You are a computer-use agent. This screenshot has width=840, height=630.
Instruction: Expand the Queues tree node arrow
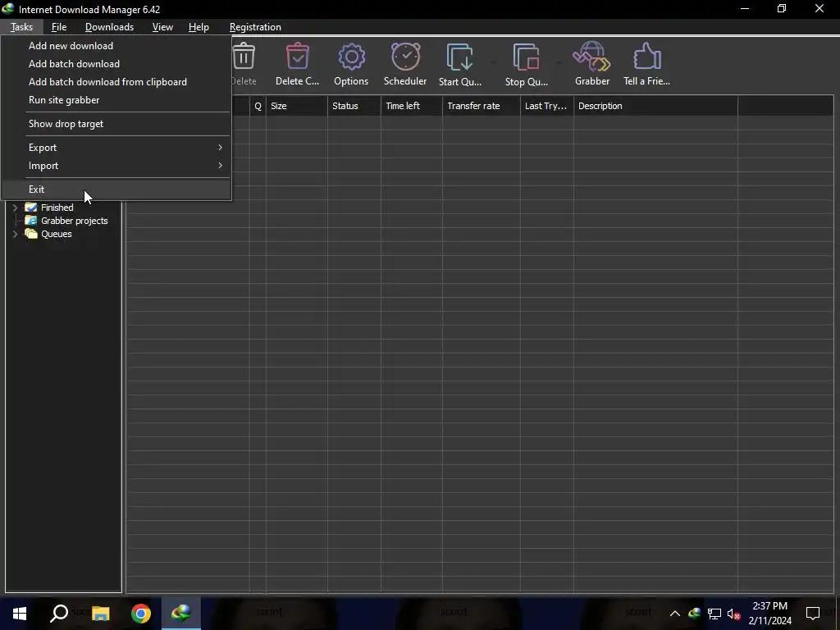point(16,234)
